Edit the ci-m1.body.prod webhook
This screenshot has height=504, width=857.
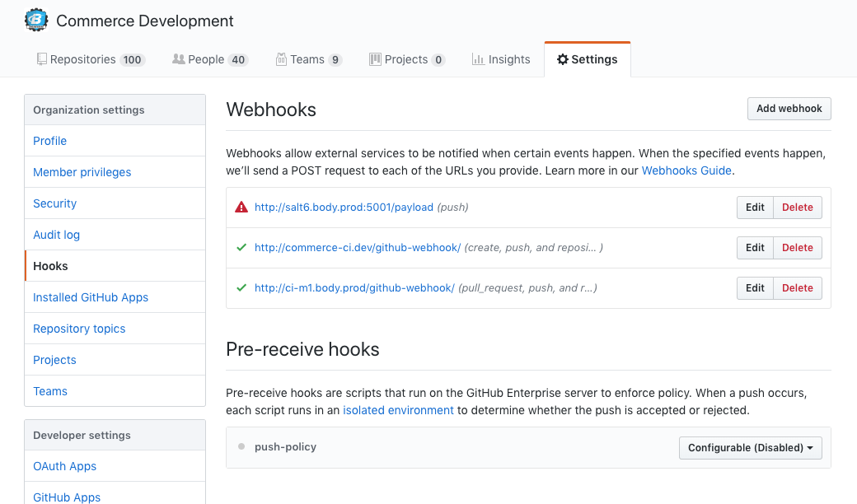click(x=755, y=288)
